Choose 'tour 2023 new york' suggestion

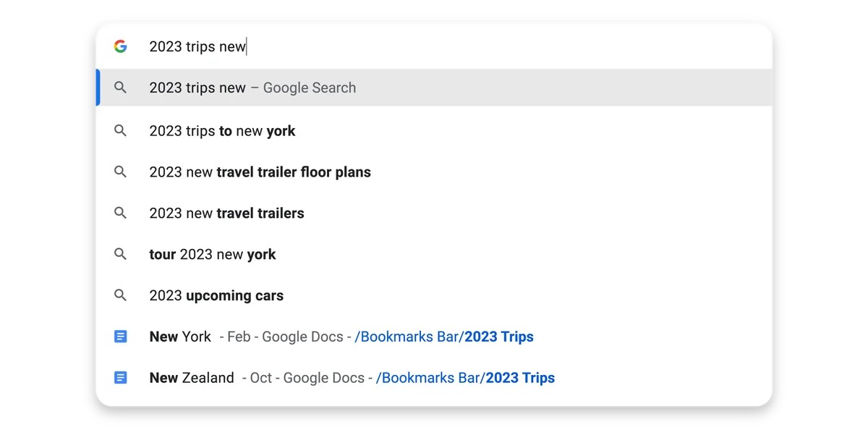[434, 254]
